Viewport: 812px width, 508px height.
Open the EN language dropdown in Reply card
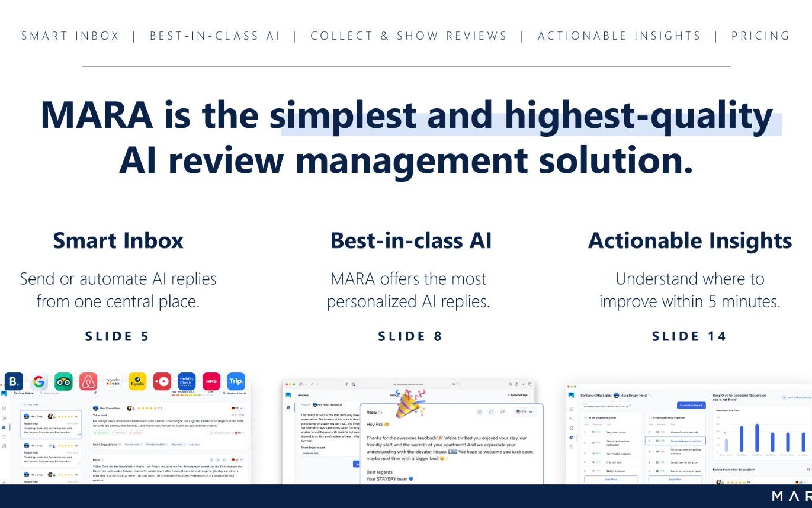(525, 411)
